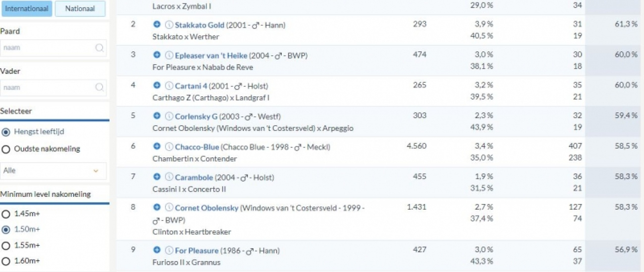Screen dimensions: 644x272
Task: Choose the 1.45m+ minimum level
Action: point(6,214)
